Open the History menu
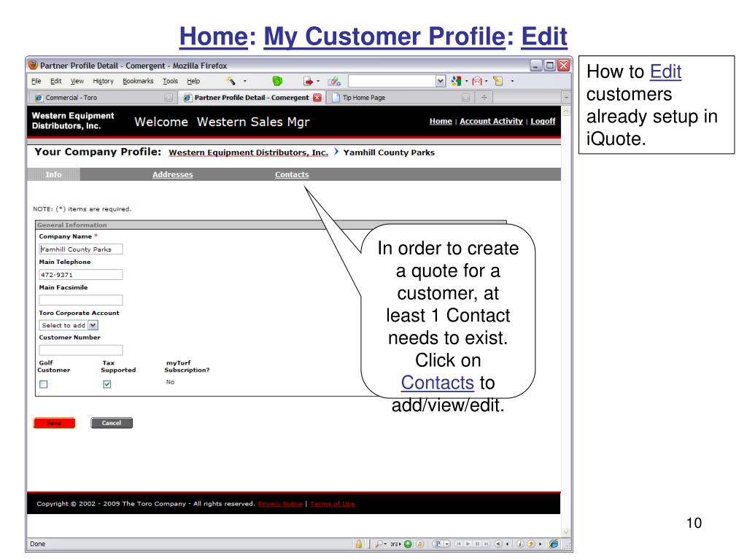Screen dimensions: 747x560 coord(104,82)
